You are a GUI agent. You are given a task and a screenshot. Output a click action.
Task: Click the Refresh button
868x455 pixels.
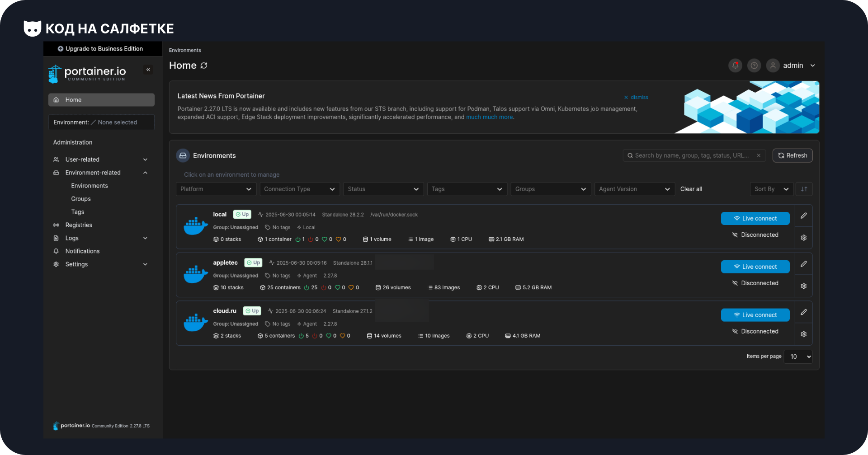point(793,155)
